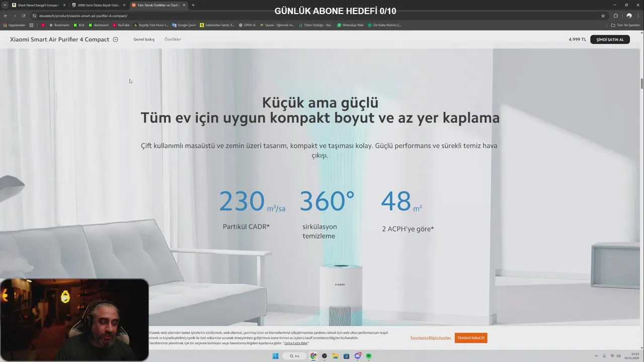Expand the product name dropdown chevron

115,39
